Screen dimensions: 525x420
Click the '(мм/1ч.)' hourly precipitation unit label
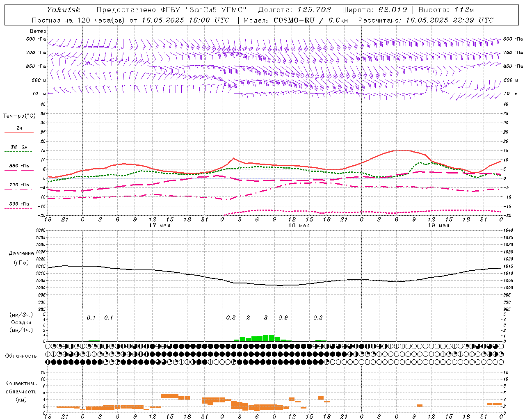coord(21,330)
